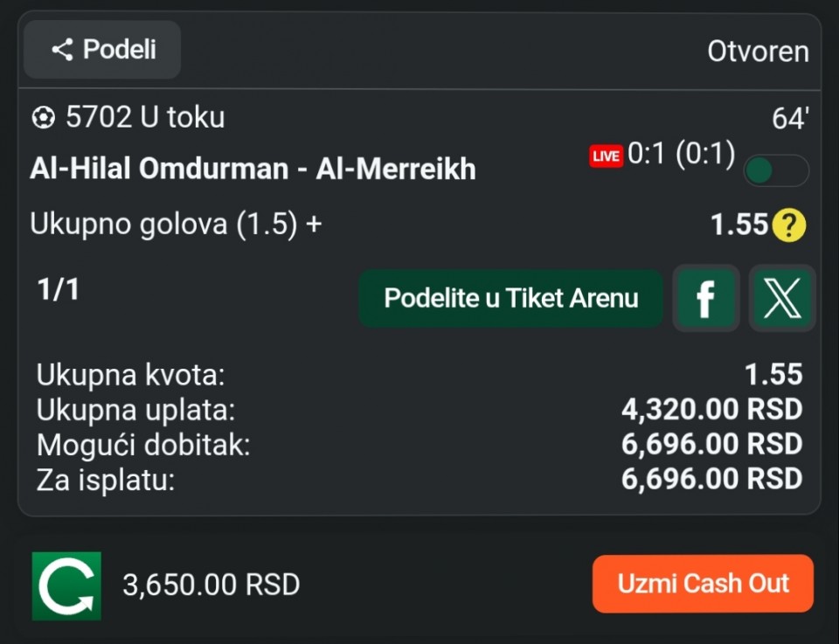Click the live score 0:1 (0:1)
This screenshot has width=839, height=644.
click(681, 155)
